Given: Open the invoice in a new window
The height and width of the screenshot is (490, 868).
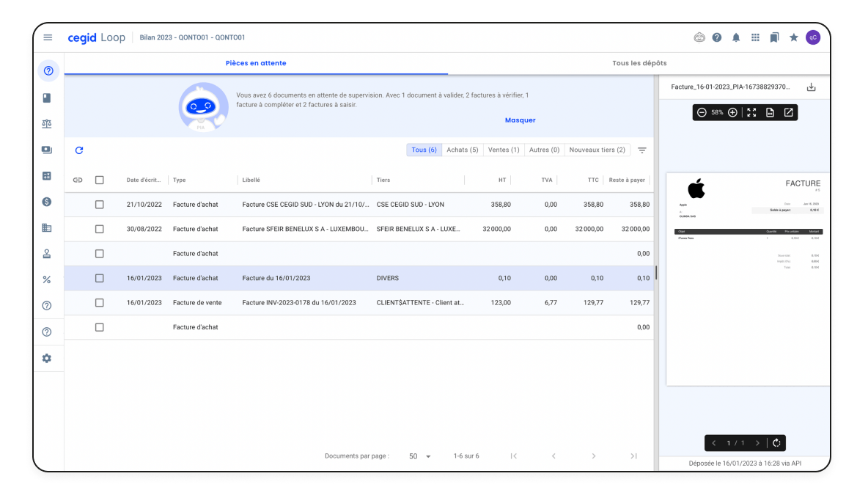Looking at the screenshot, I should coord(789,112).
